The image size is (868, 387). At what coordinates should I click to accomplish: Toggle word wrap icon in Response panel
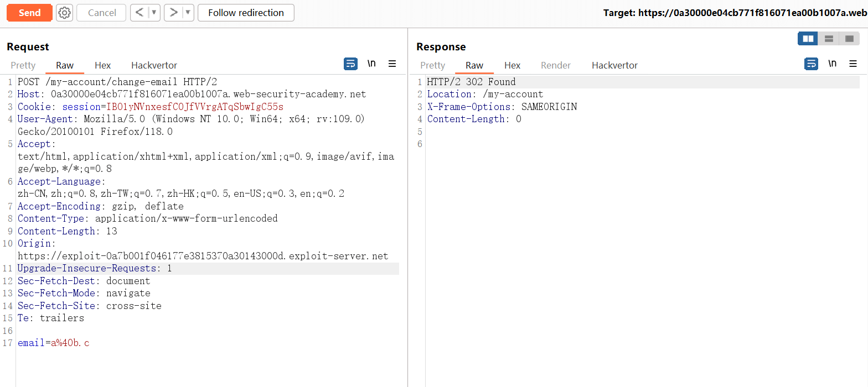[x=811, y=64]
